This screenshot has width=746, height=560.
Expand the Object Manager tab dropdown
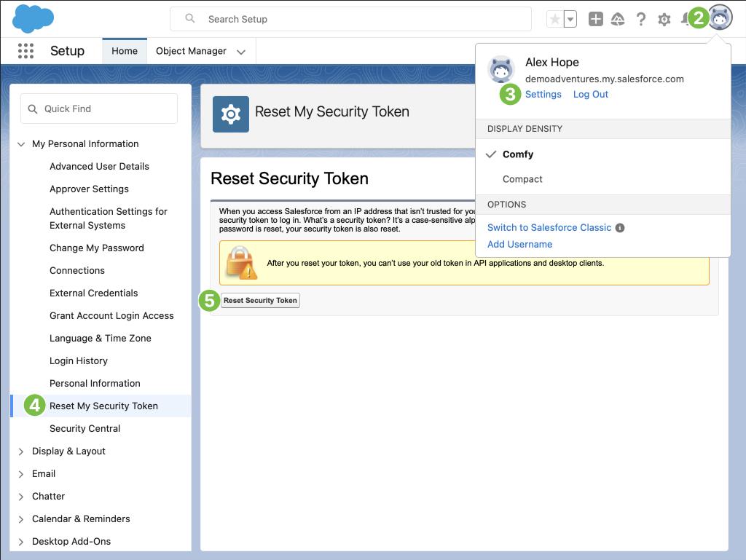[x=241, y=52]
